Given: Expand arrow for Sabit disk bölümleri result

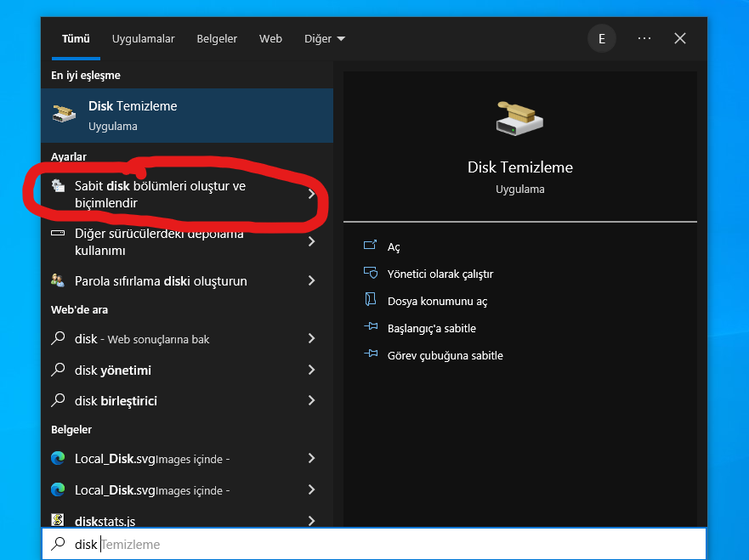Looking at the screenshot, I should (311, 194).
